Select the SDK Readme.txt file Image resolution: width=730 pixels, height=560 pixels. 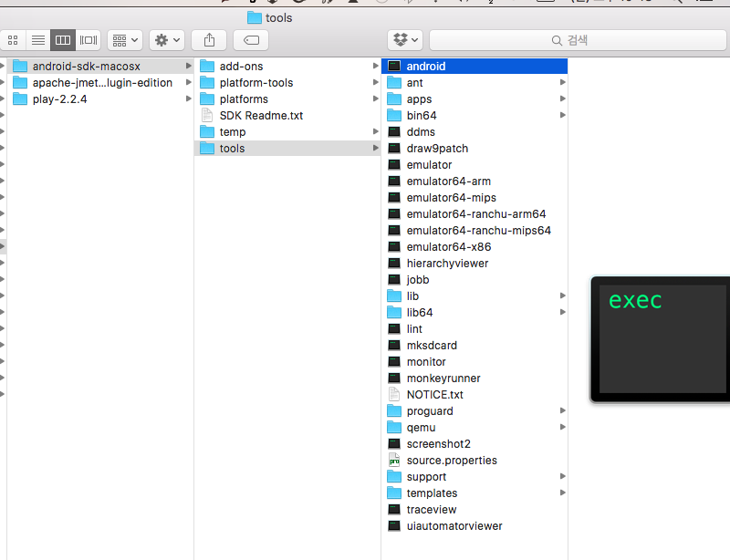pos(287,116)
